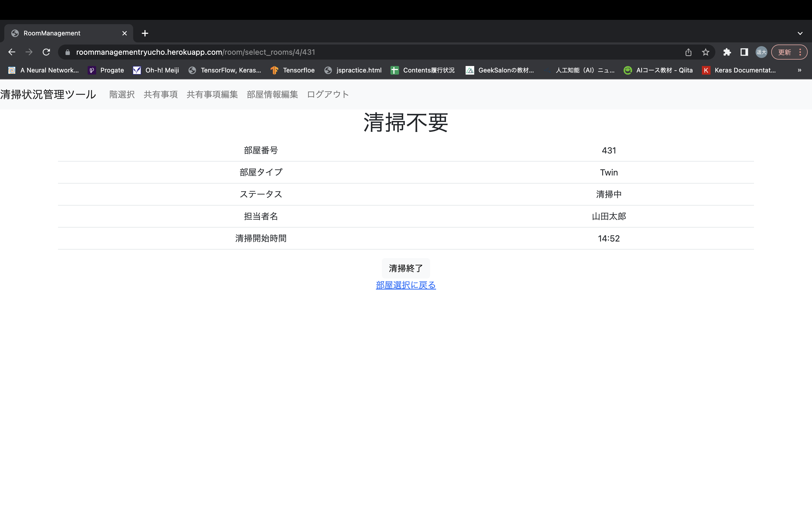The height and width of the screenshot is (527, 812).
Task: Click the browser back arrow
Action: [12, 52]
